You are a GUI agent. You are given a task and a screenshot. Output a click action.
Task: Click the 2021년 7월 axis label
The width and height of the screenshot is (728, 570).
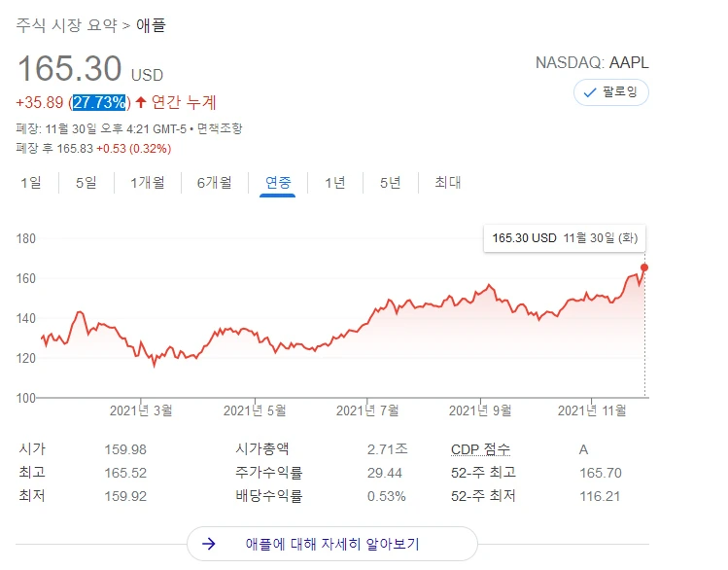point(367,410)
